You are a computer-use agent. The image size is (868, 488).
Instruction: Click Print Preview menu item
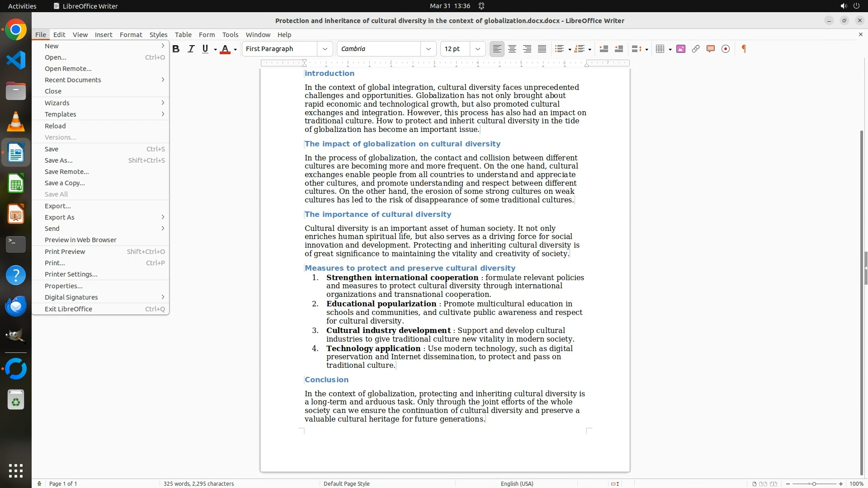click(x=65, y=252)
